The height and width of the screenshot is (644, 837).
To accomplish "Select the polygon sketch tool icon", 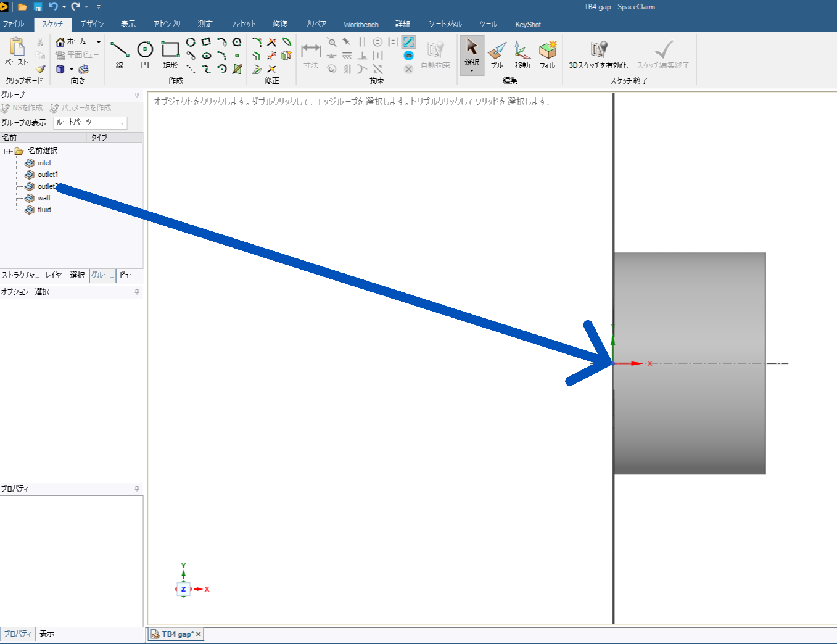I will 237,42.
